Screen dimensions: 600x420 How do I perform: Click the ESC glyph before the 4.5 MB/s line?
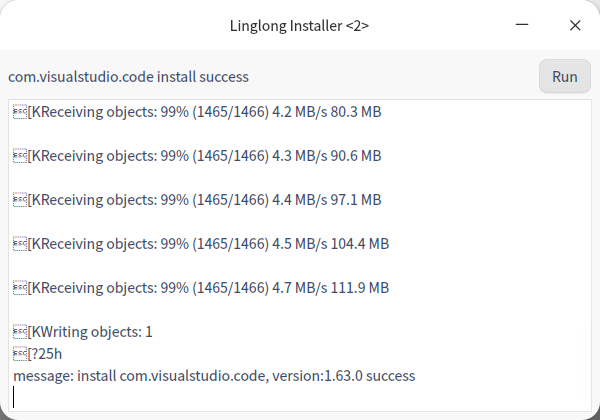[18, 244]
